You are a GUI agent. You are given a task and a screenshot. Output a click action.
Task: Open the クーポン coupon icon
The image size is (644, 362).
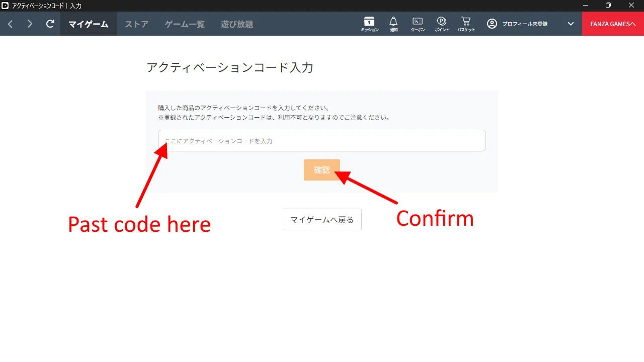pyautogui.click(x=418, y=24)
